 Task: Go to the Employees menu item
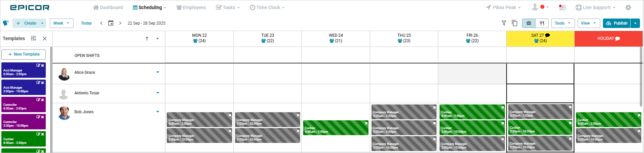coord(191,7)
